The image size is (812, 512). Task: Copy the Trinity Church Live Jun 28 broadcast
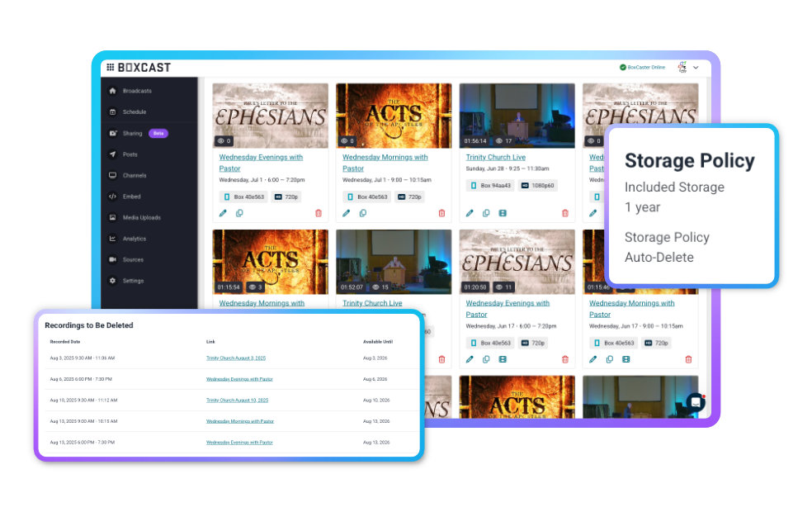point(486,213)
